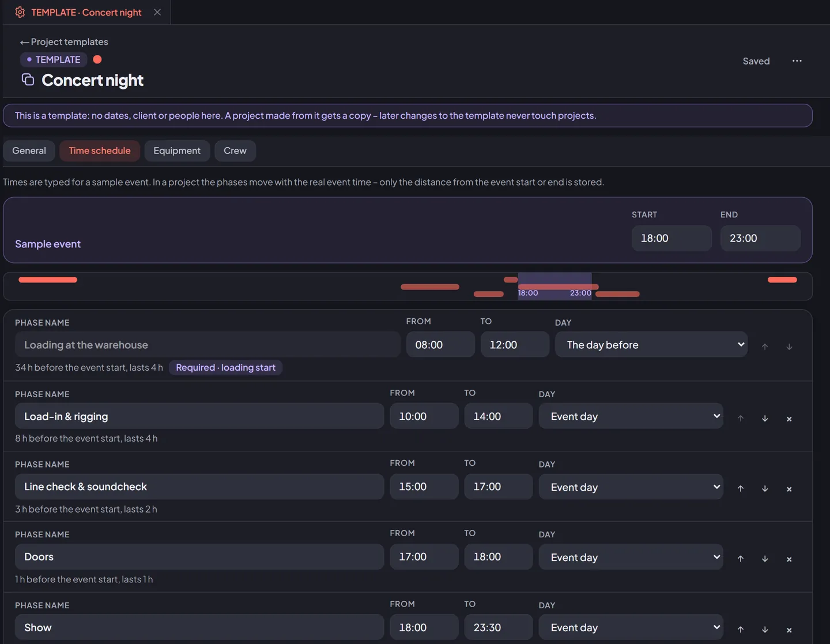Move Loading at the warehouse phase down
This screenshot has width=830, height=644.
click(x=789, y=347)
